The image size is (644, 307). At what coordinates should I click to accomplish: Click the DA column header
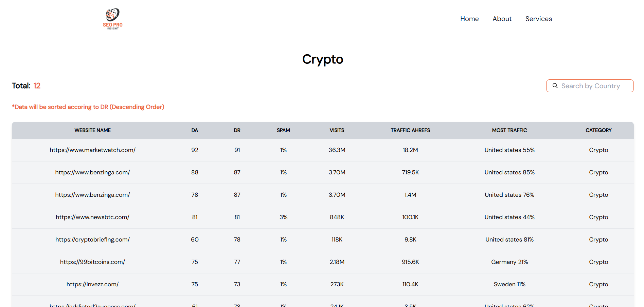click(x=195, y=130)
